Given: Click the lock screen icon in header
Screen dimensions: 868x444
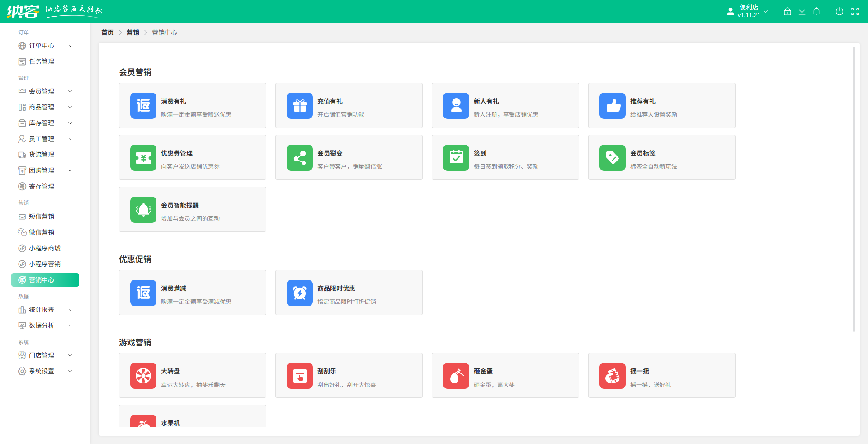Looking at the screenshot, I should point(787,12).
